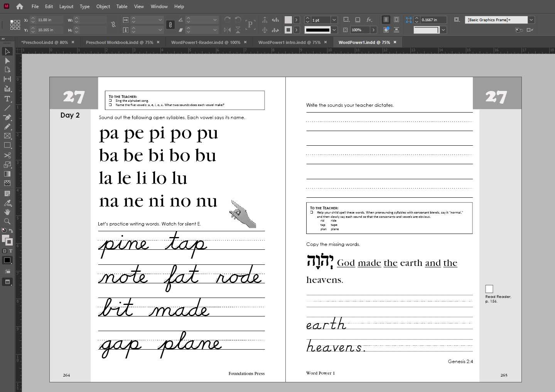Select the Rectangle Frame tool
The image size is (555, 392).
(7, 136)
